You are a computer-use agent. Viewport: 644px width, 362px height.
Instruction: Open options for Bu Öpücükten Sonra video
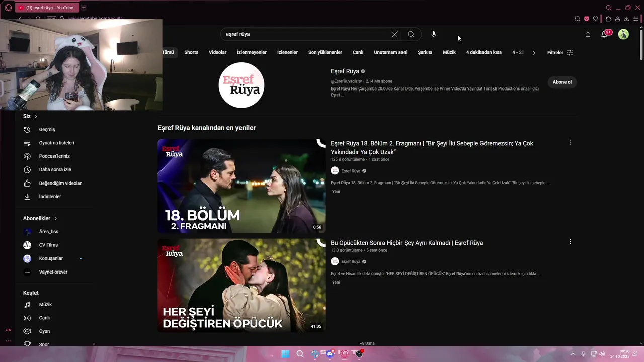pyautogui.click(x=570, y=242)
